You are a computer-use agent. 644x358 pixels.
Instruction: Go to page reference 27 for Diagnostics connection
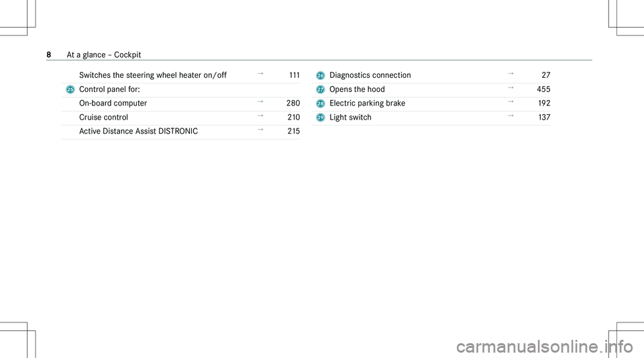(x=545, y=75)
